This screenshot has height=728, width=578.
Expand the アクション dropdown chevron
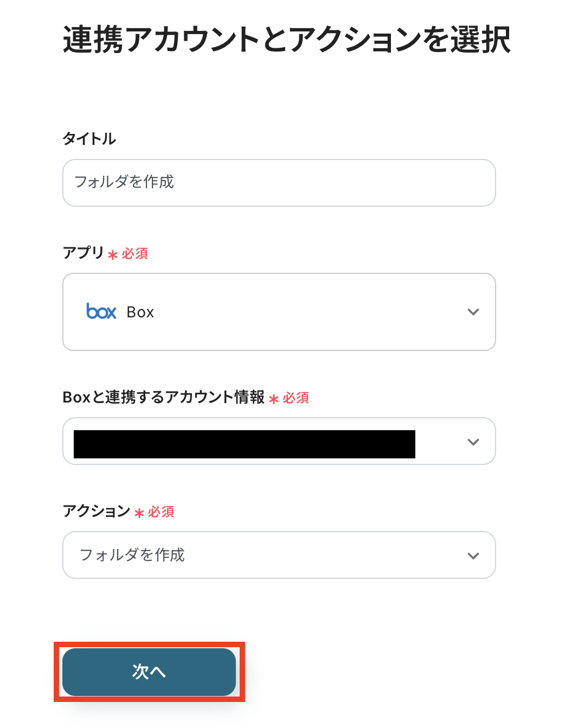pyautogui.click(x=473, y=555)
